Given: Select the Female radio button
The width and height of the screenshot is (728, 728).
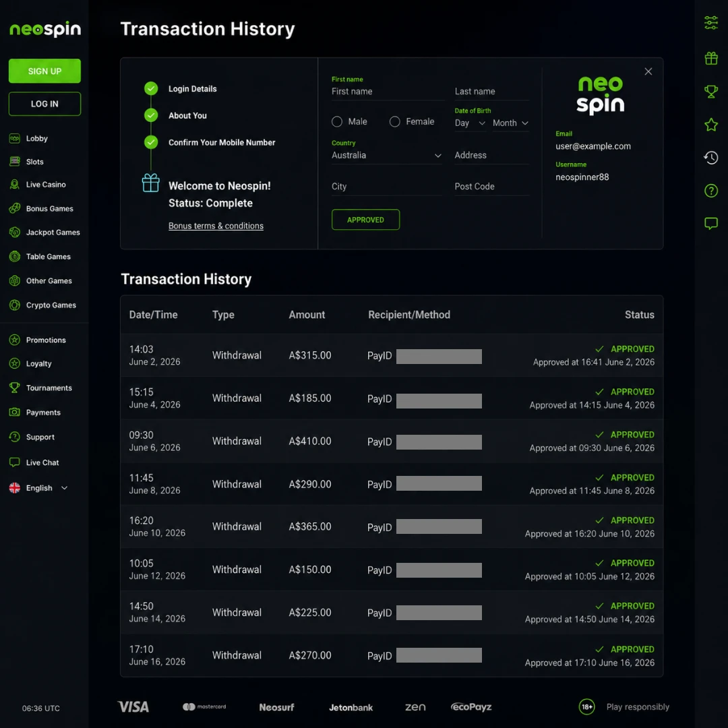Looking at the screenshot, I should (x=394, y=121).
